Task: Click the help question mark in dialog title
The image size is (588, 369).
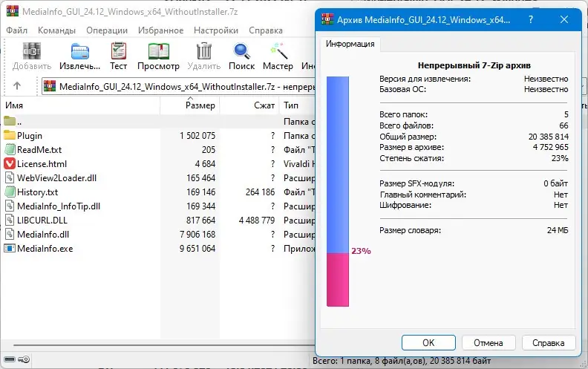Action: (531, 19)
